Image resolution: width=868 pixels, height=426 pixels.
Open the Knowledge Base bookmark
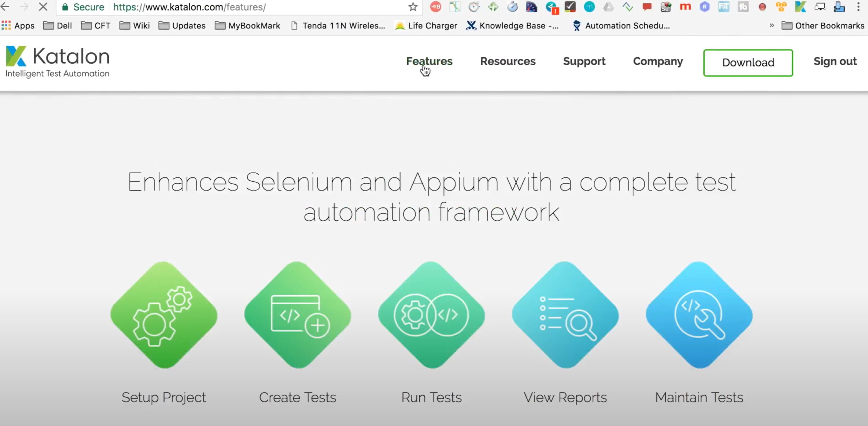pos(512,26)
